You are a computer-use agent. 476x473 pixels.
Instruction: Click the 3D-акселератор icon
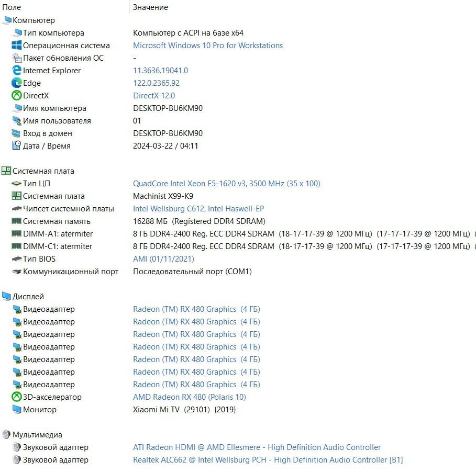point(16,397)
